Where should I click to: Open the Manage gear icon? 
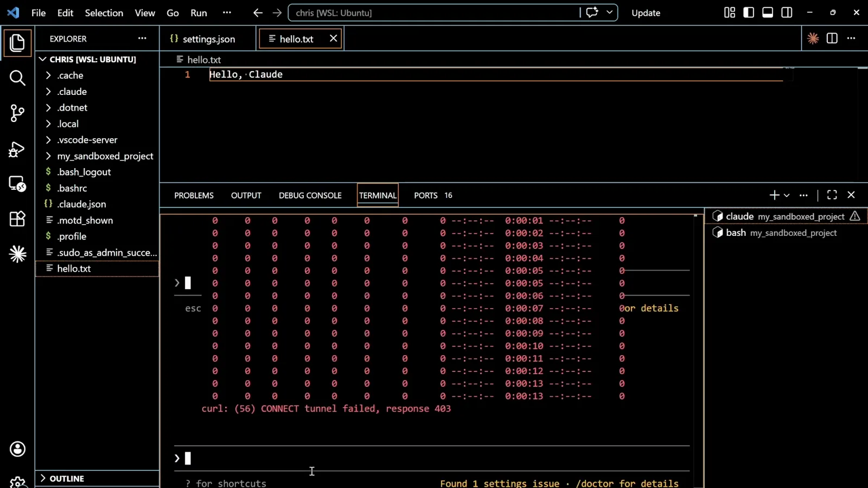17,481
